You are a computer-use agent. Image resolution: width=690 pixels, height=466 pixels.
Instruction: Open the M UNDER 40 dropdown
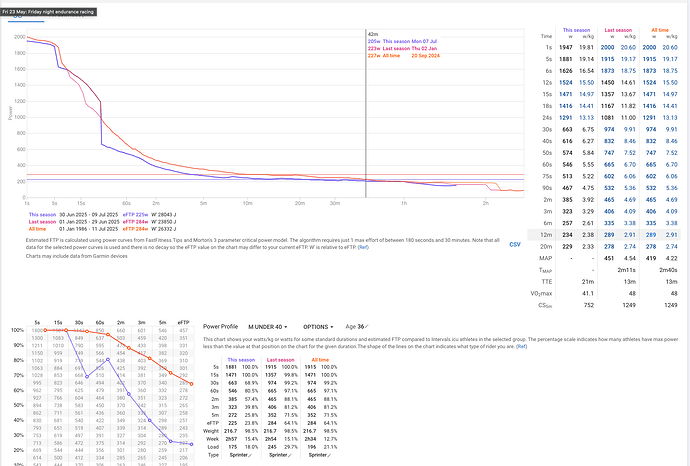point(269,326)
